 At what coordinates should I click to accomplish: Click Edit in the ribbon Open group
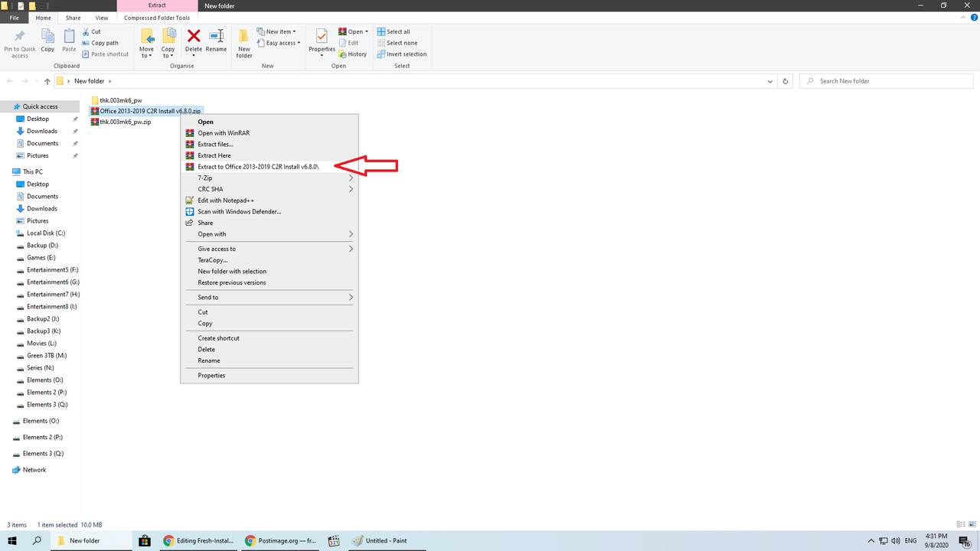pos(348,43)
